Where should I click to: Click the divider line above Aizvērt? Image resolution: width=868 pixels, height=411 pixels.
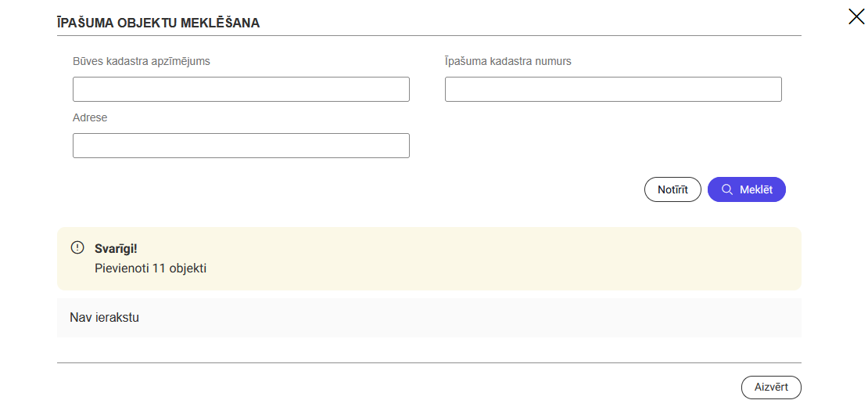[x=429, y=362]
